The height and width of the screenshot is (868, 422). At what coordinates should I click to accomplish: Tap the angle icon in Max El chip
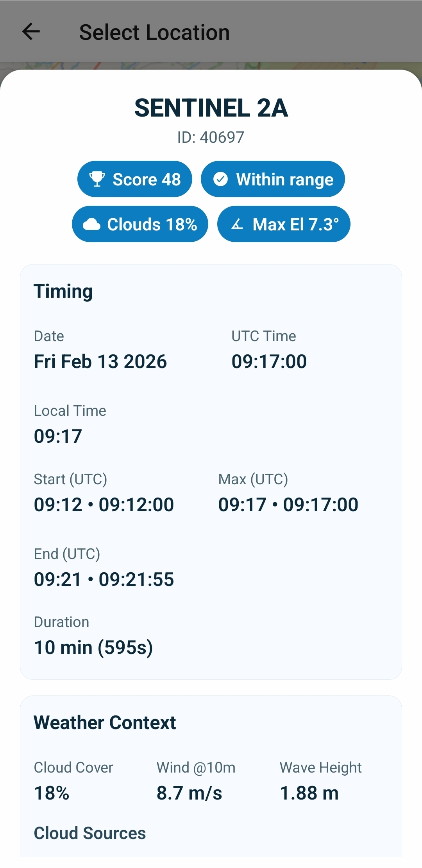coord(237,225)
